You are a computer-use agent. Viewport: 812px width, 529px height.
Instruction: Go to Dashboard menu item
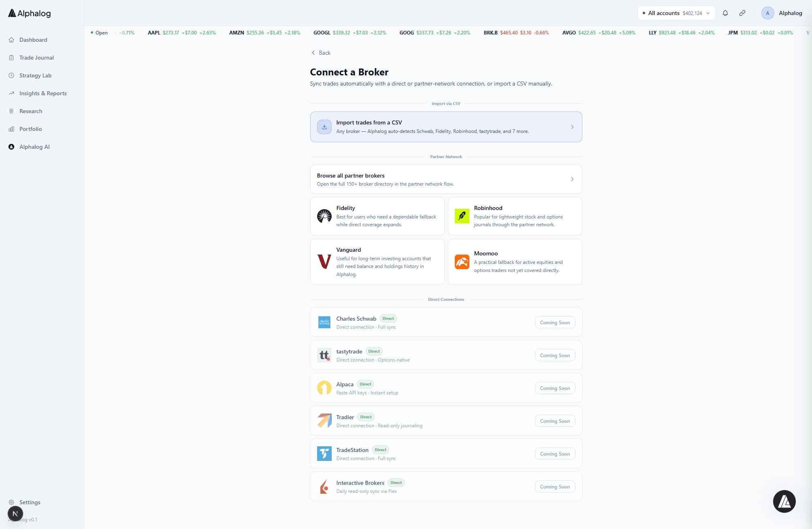(33, 40)
